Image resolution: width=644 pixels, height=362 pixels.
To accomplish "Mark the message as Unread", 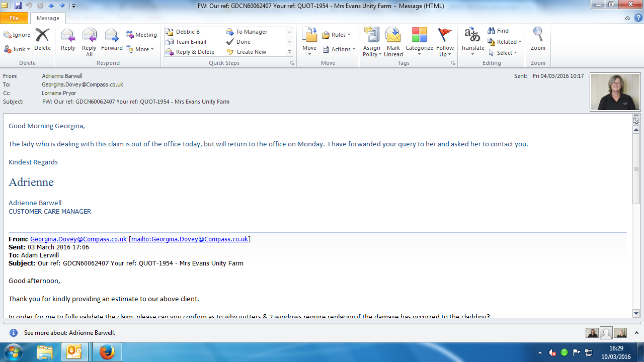I will click(393, 42).
